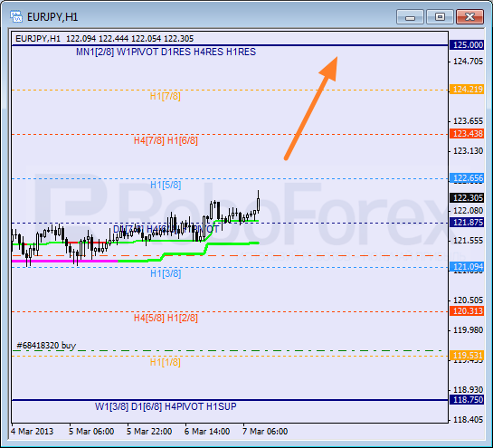Click the 124.219 orange price tag

[468, 90]
